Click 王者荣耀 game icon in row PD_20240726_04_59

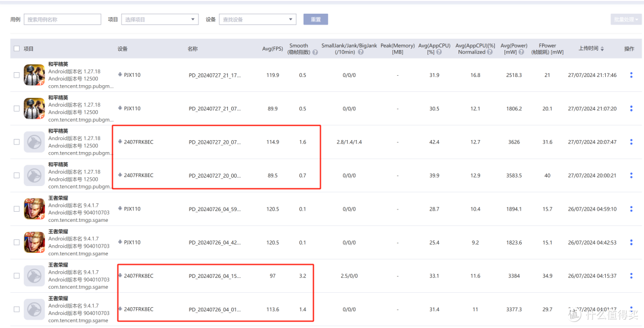(x=34, y=209)
